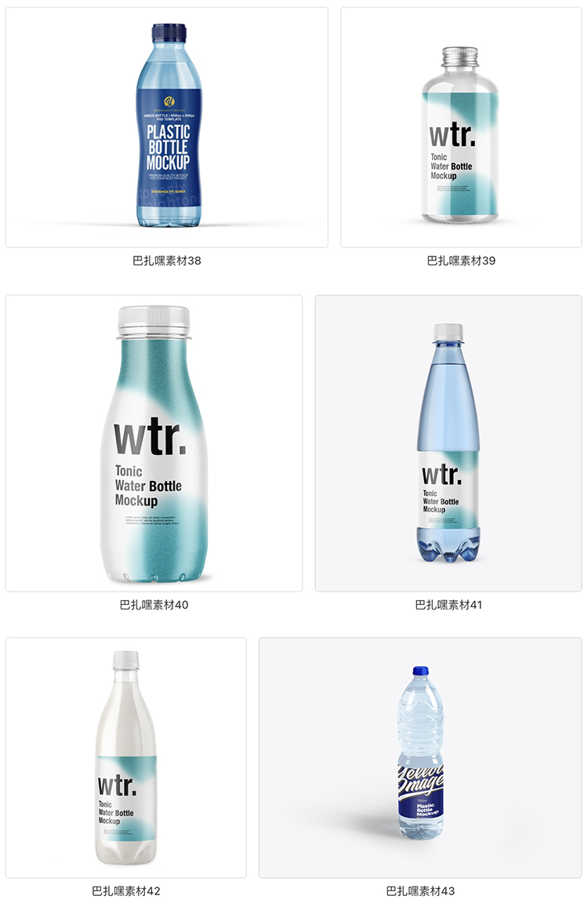Click the caption 巴扎嘿素材38

click(167, 261)
